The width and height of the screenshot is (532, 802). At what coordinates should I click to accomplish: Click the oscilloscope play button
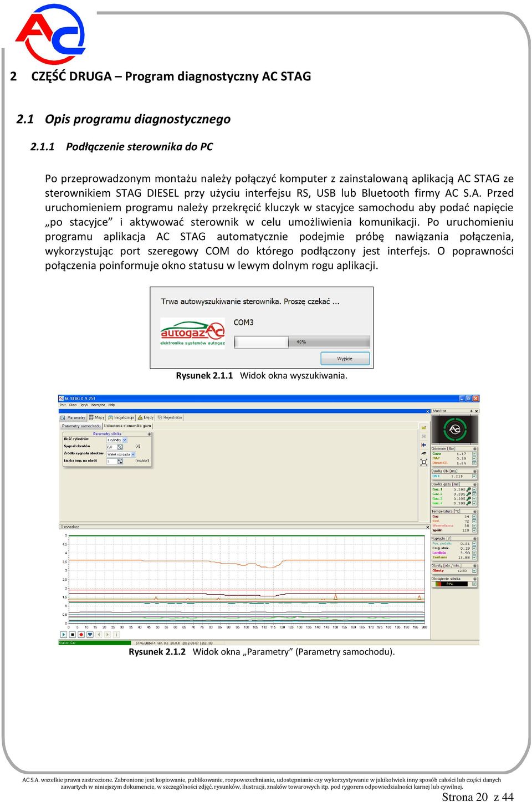coord(64,635)
